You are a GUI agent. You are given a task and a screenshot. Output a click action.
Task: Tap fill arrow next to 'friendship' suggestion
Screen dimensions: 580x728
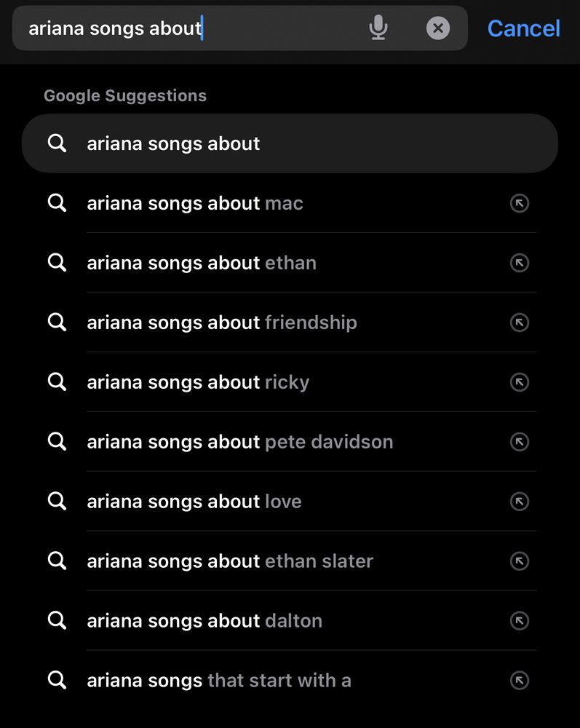point(519,323)
